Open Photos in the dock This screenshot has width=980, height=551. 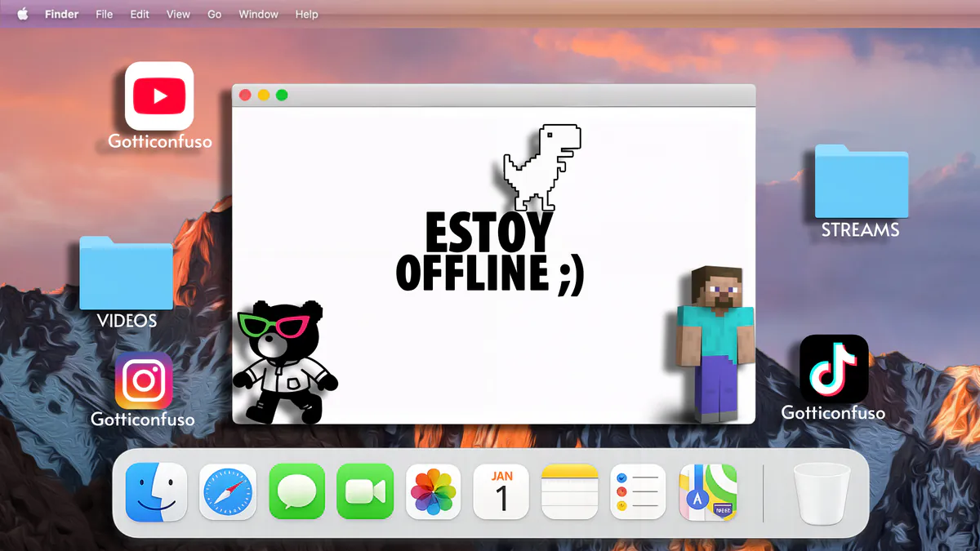click(x=434, y=493)
